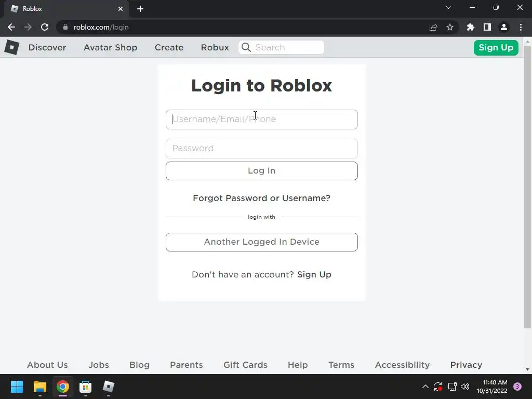
Task: Open the tab search chevron
Action: click(x=448, y=7)
